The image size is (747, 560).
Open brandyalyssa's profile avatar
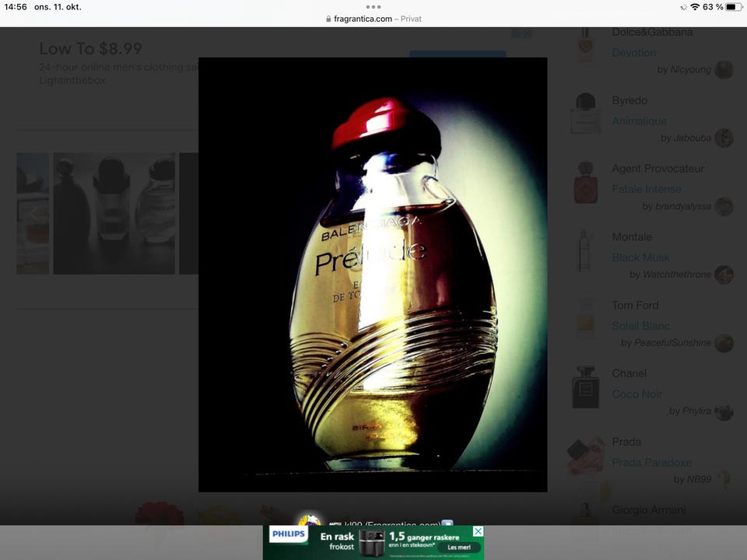point(724,207)
